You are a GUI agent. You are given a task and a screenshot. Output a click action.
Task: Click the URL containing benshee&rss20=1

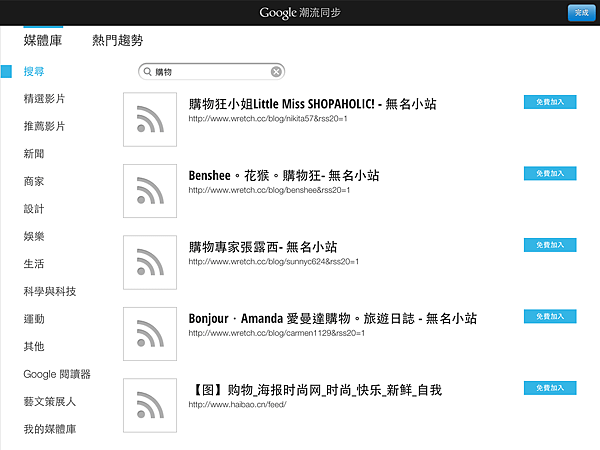[x=269, y=190]
